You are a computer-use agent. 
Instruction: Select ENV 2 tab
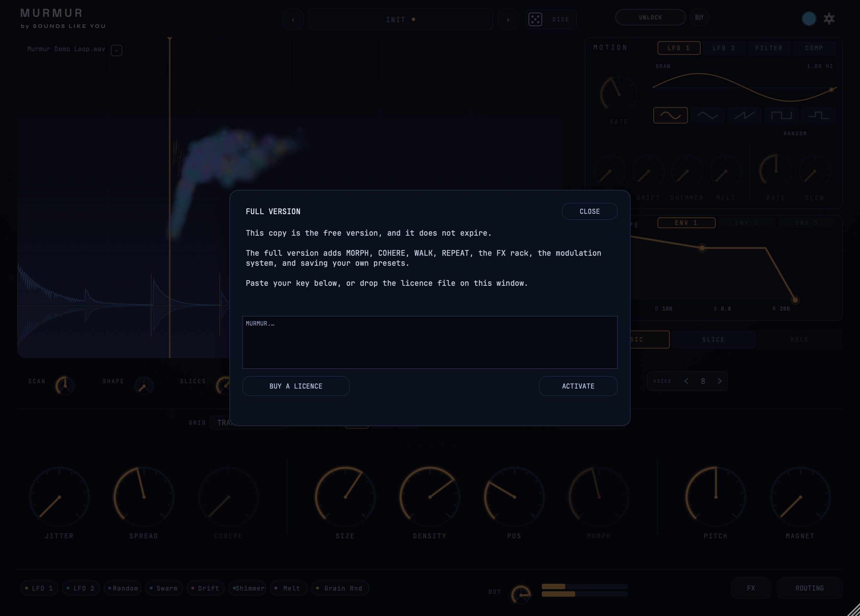(746, 223)
